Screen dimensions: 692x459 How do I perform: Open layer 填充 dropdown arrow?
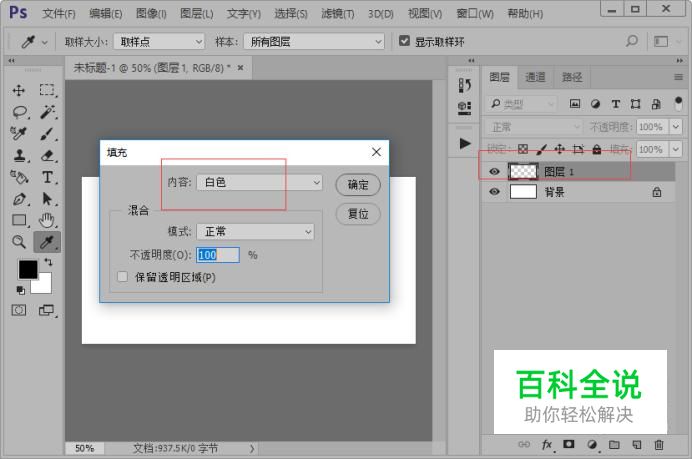(x=676, y=149)
